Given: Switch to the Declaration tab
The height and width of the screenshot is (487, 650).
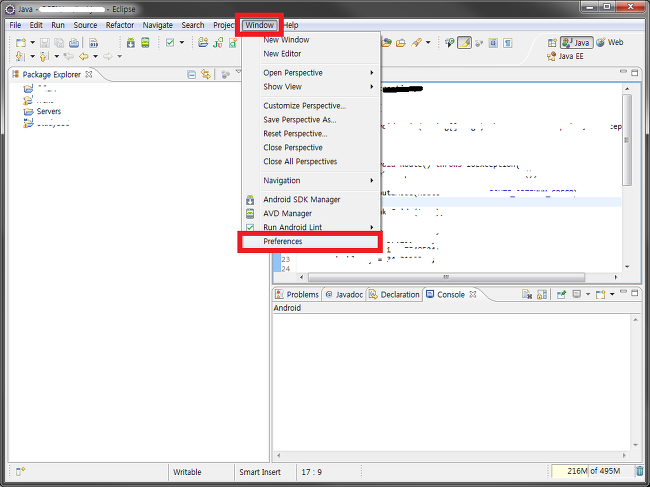Looking at the screenshot, I should point(394,295).
